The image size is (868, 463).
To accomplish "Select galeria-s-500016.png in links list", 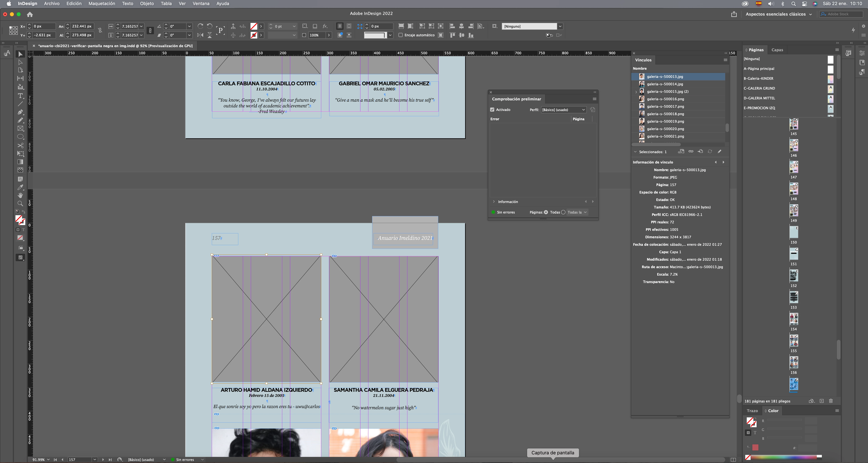I will 665,99.
